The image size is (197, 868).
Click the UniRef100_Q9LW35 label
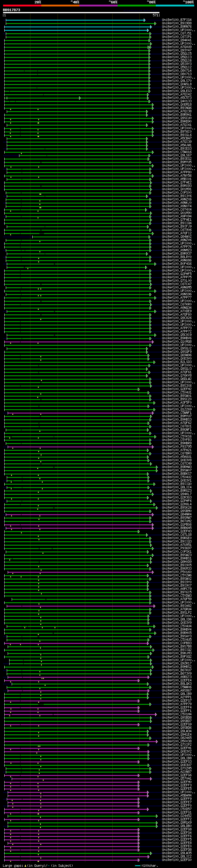[177, 853]
